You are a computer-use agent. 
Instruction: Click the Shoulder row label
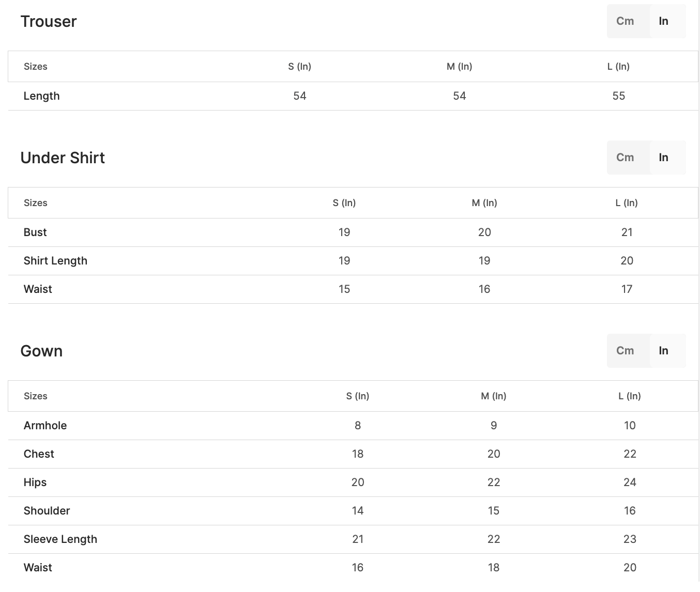coord(47,511)
